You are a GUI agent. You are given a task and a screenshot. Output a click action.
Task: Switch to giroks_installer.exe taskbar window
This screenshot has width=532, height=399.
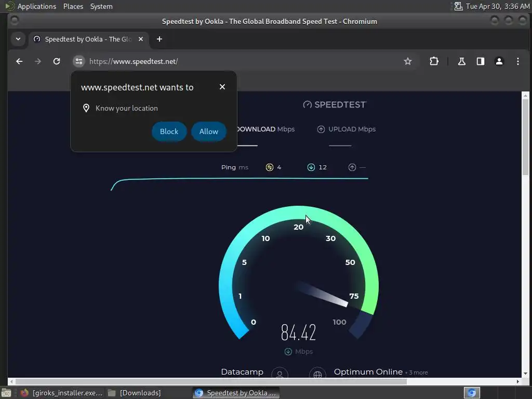61,393
